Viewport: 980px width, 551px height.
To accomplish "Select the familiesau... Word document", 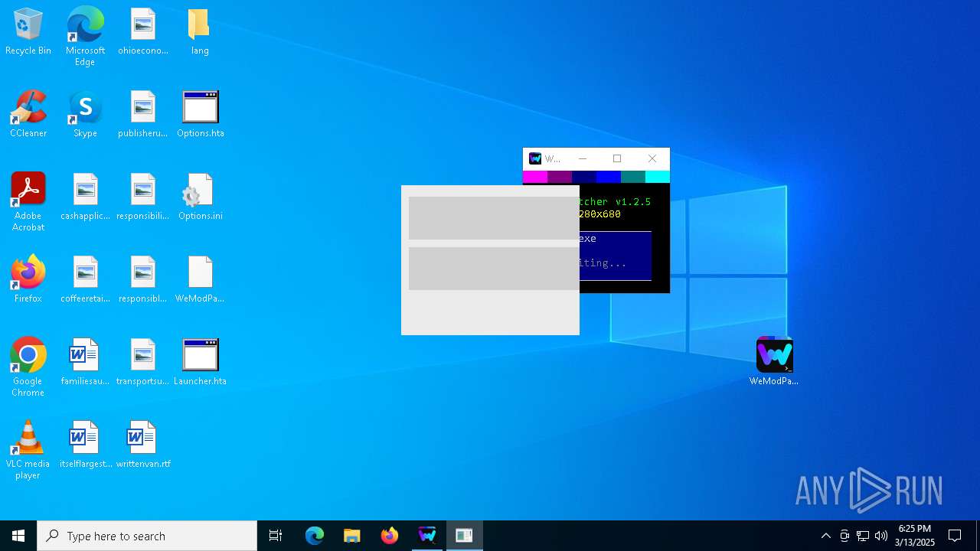I will [85, 363].
